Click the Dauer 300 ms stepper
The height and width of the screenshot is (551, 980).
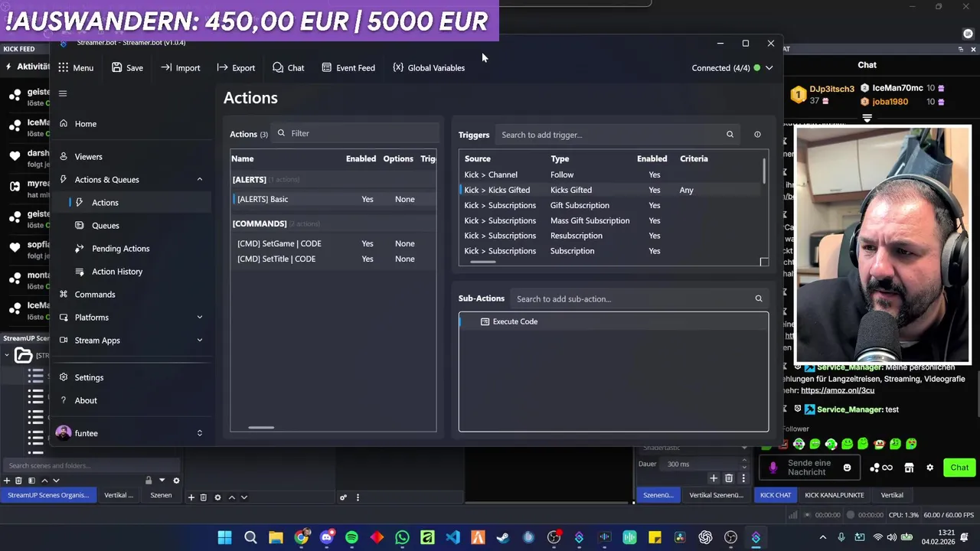pyautogui.click(x=744, y=464)
